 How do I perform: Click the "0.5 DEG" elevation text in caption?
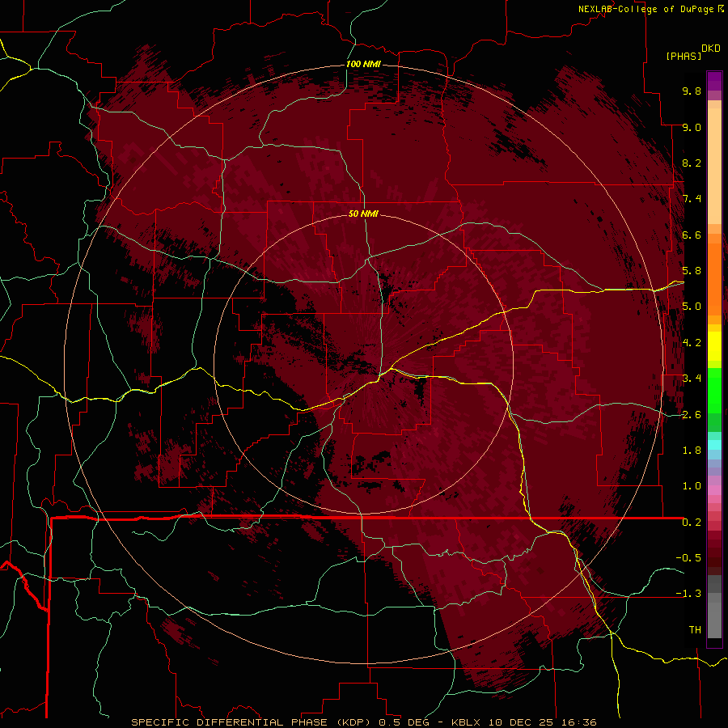pos(403,722)
